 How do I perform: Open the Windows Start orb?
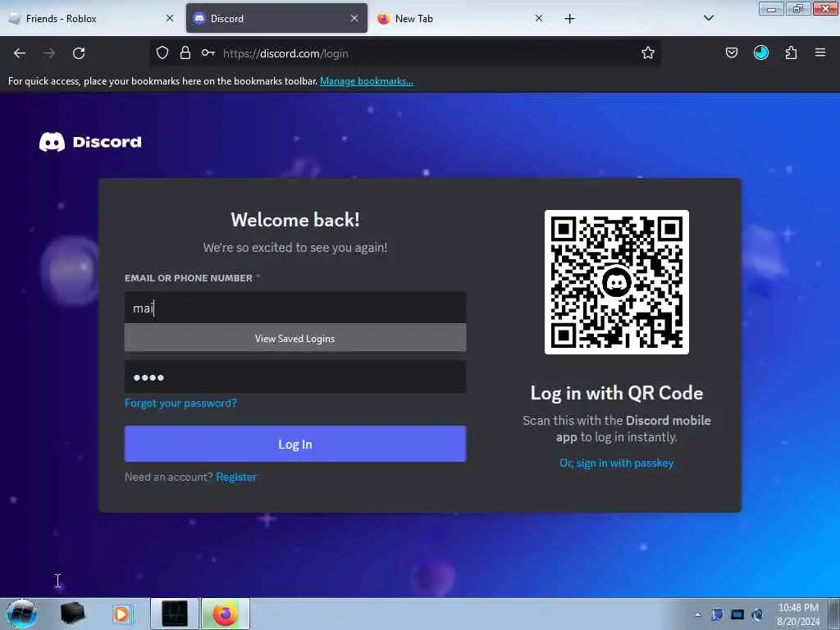point(22,614)
